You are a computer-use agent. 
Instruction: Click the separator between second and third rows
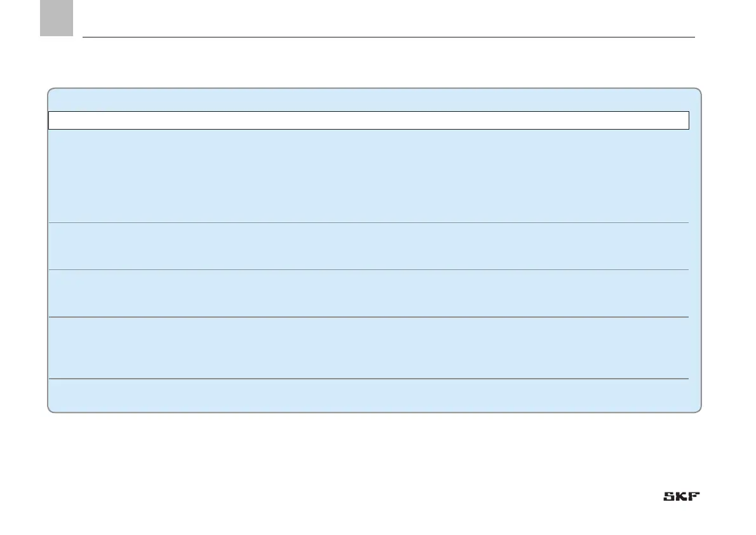click(x=369, y=269)
